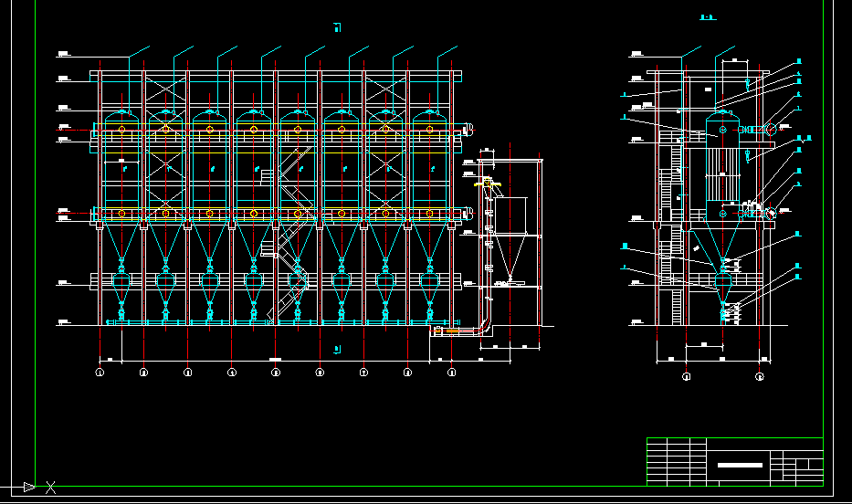Click the X-bracing in the top-right frame bay
The image size is (852, 504).
385,90
